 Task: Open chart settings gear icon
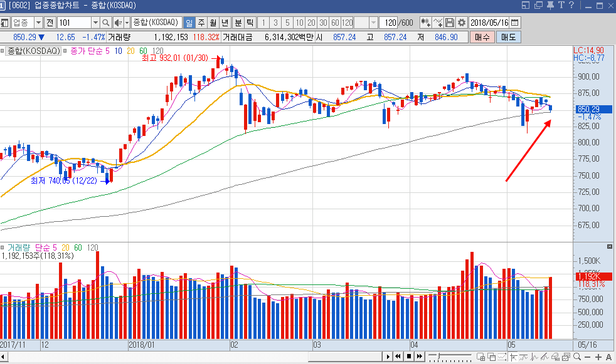462,23
